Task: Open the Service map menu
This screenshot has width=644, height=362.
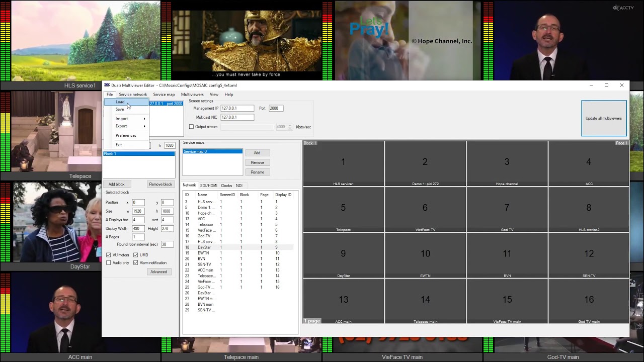Action: point(164,95)
